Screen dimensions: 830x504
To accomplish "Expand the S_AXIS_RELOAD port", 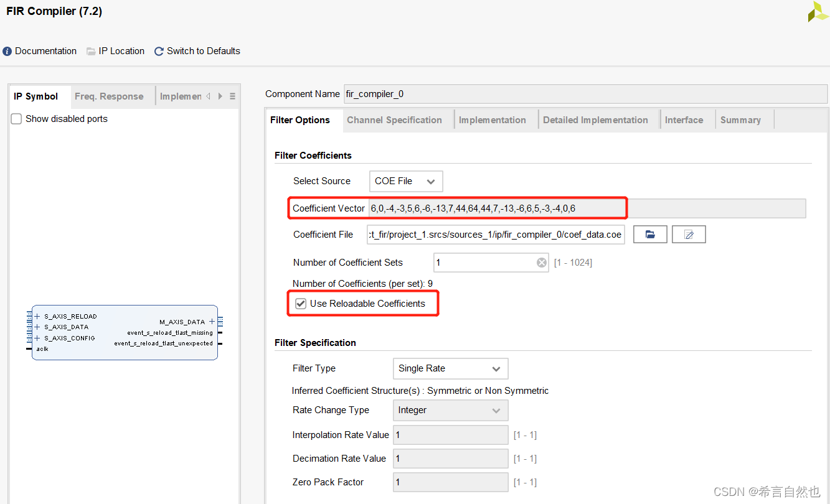I will (x=37, y=317).
